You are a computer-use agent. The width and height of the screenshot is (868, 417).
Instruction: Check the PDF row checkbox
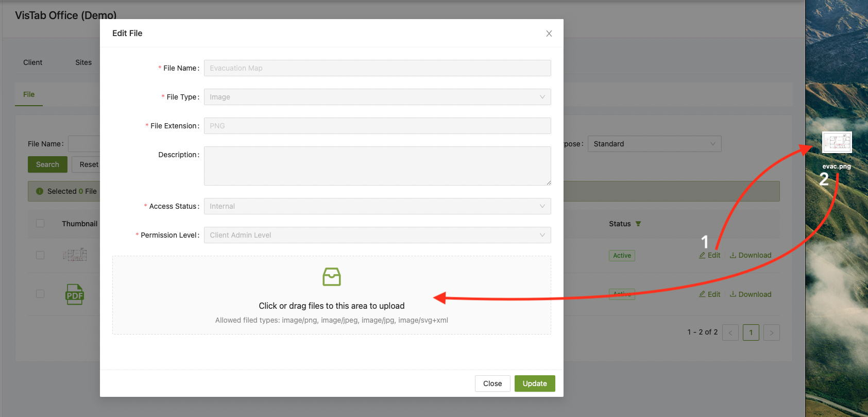(x=40, y=294)
